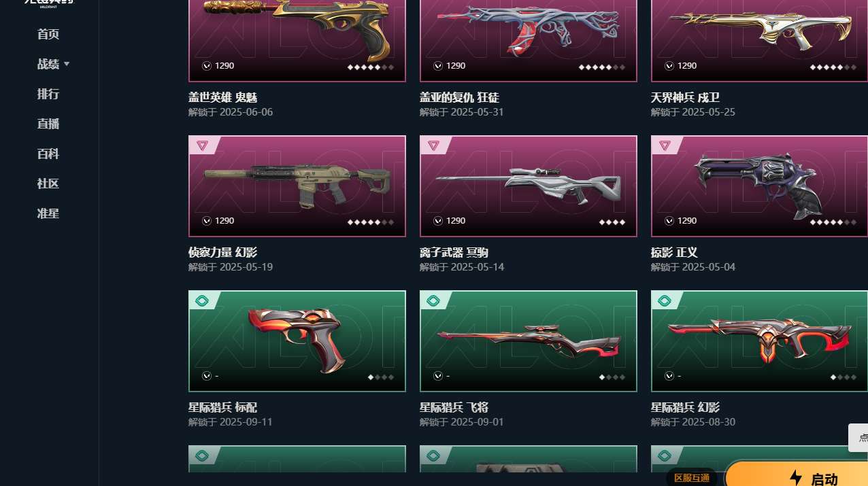
Task: Open the 首页 sidebar menu item
Action: [48, 34]
